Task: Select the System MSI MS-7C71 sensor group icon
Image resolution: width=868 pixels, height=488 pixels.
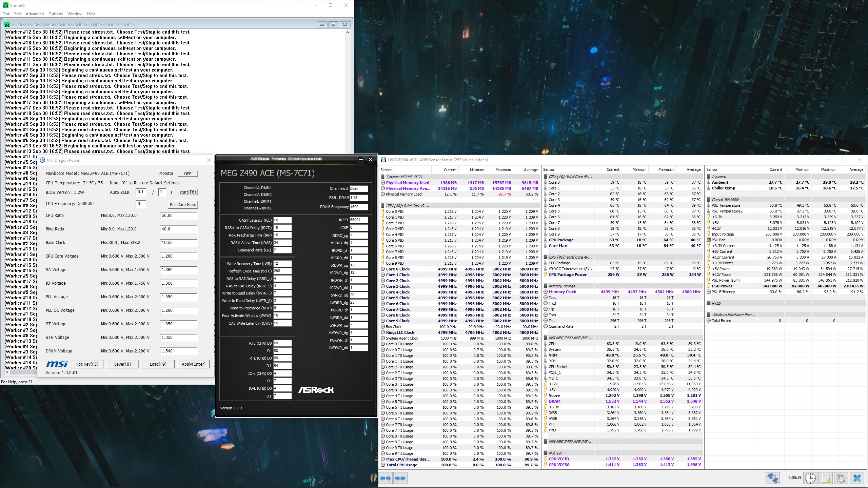Action: [x=383, y=177]
